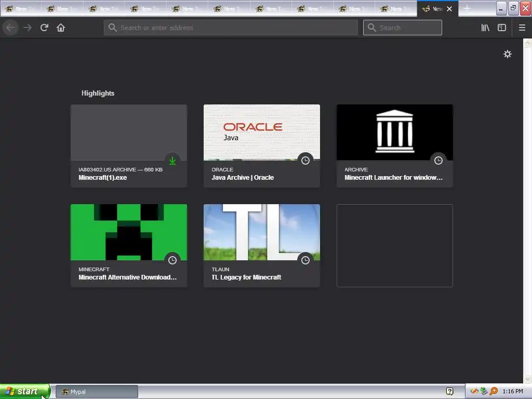Switch to the fifth New Tab
Image resolution: width=532 pixels, height=399 pixels.
(188, 9)
